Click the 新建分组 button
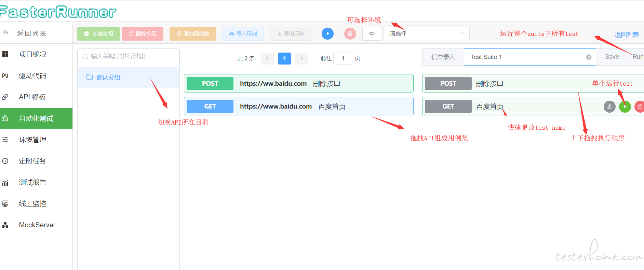644x270 pixels. click(x=98, y=33)
